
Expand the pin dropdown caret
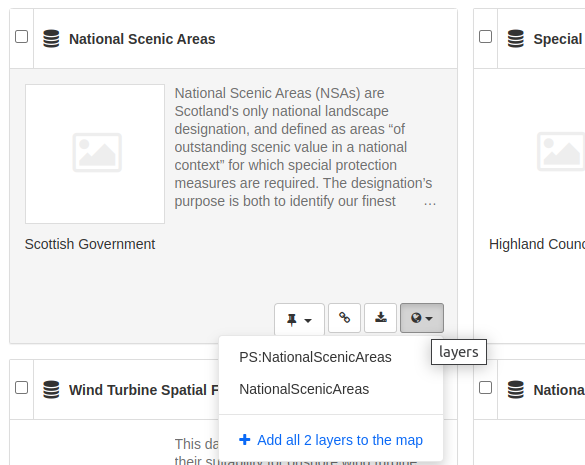(x=308, y=321)
